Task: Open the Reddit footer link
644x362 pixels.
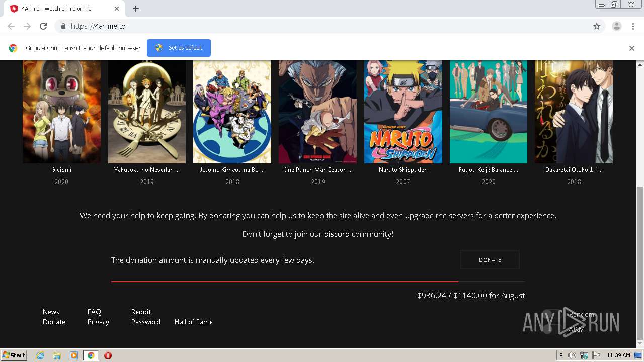Action: (x=141, y=312)
